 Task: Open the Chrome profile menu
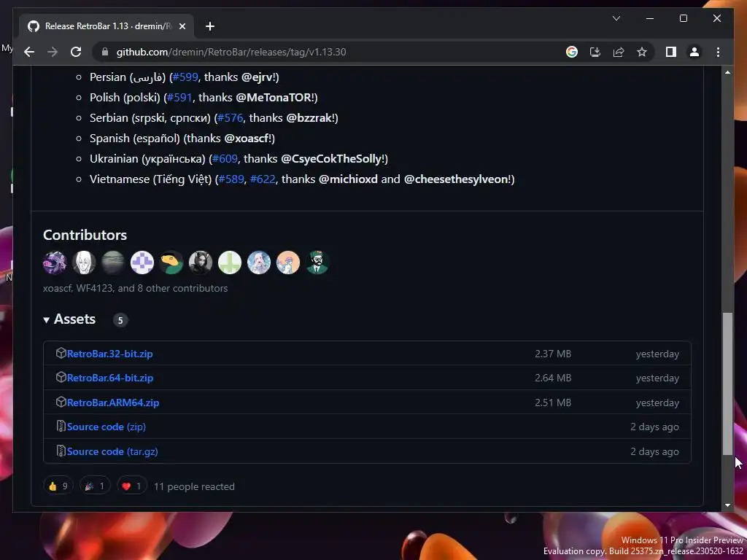click(x=694, y=52)
